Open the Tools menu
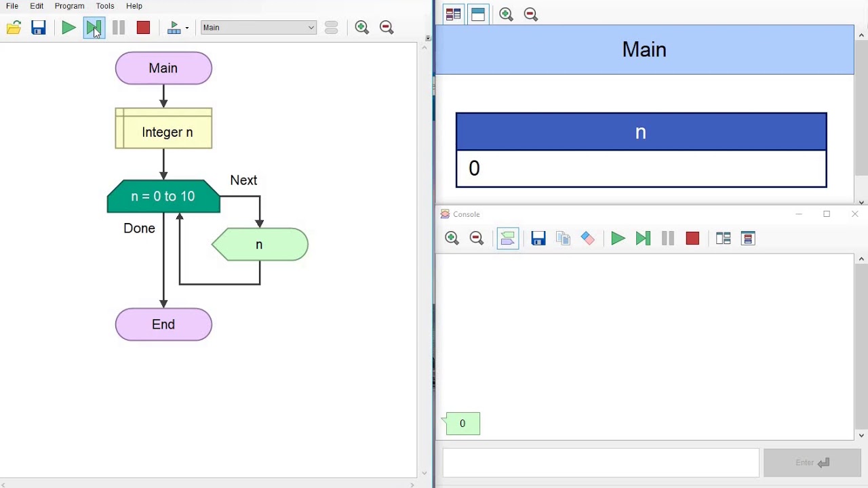 click(105, 6)
